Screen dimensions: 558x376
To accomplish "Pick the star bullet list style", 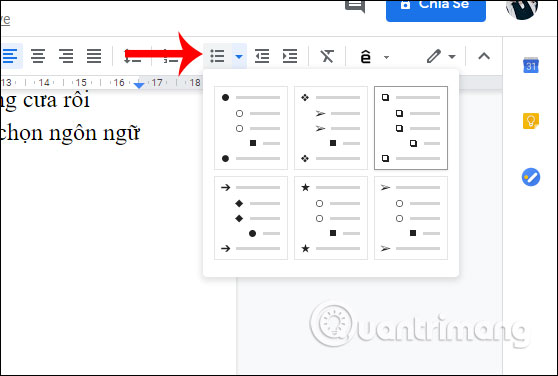I will tap(331, 218).
